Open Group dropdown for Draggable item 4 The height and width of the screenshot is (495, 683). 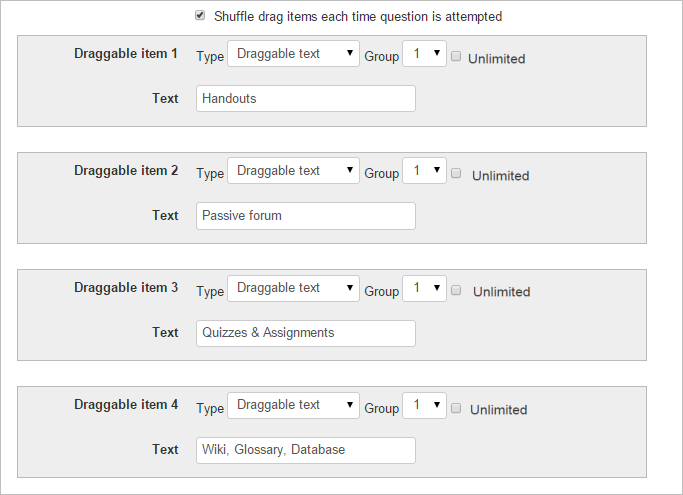point(424,405)
